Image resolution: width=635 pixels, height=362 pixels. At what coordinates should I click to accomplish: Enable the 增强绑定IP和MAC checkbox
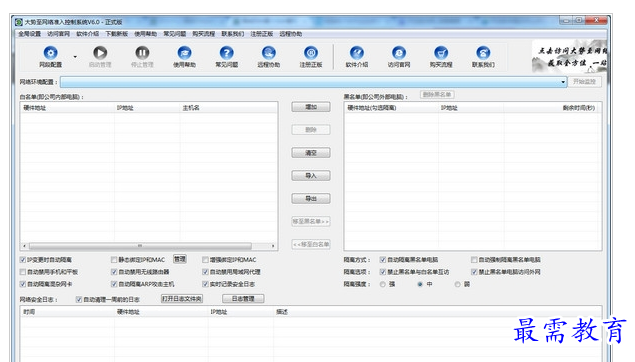coord(205,260)
